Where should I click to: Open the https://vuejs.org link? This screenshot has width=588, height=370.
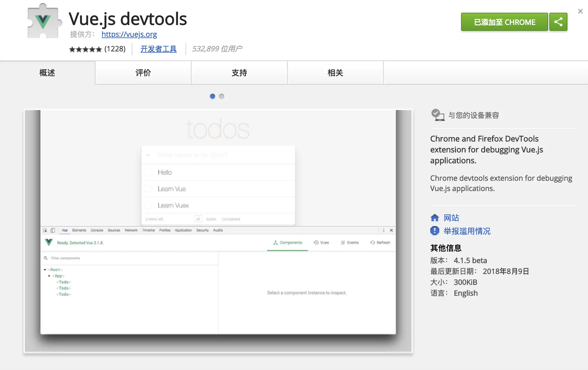pos(129,34)
